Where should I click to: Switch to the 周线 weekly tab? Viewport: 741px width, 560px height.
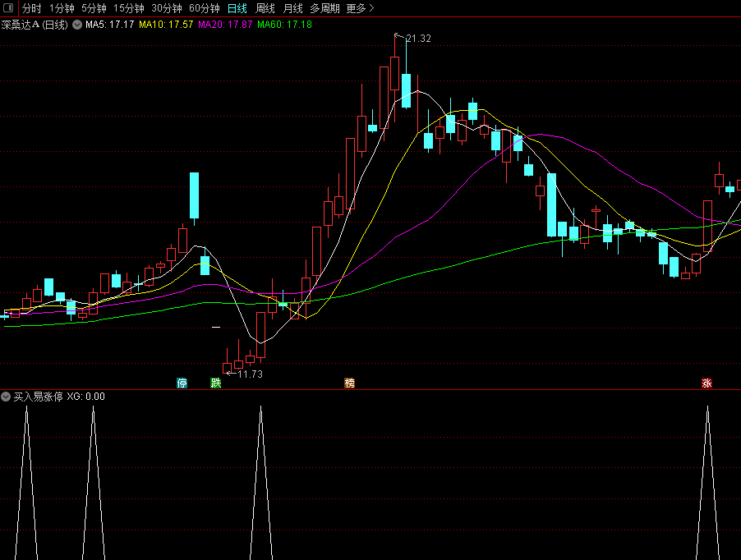pyautogui.click(x=265, y=8)
